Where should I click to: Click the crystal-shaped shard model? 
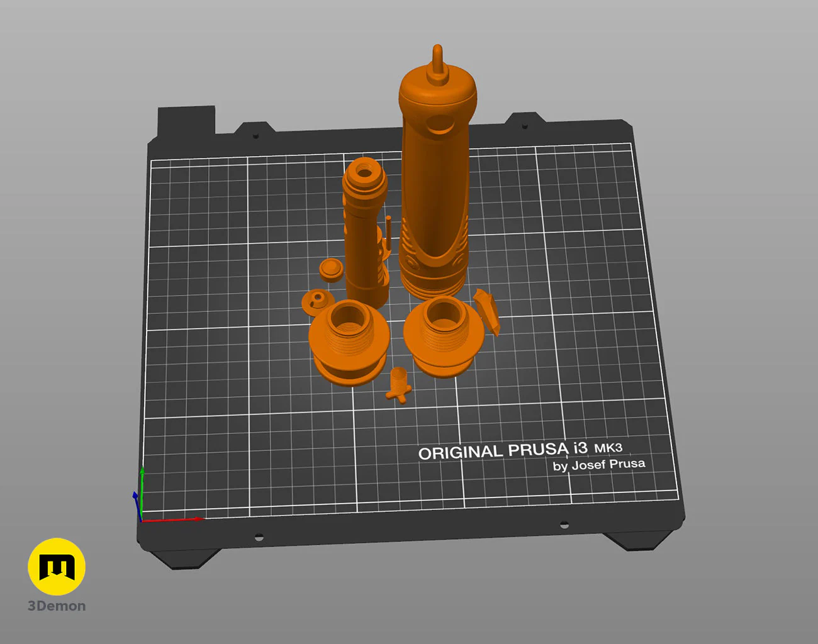tap(486, 312)
